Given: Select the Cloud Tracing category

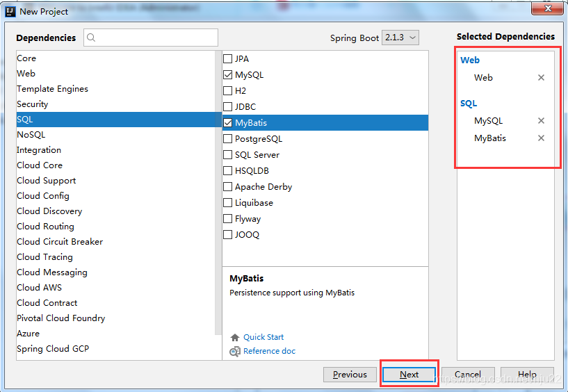Looking at the screenshot, I should (x=116, y=257).
